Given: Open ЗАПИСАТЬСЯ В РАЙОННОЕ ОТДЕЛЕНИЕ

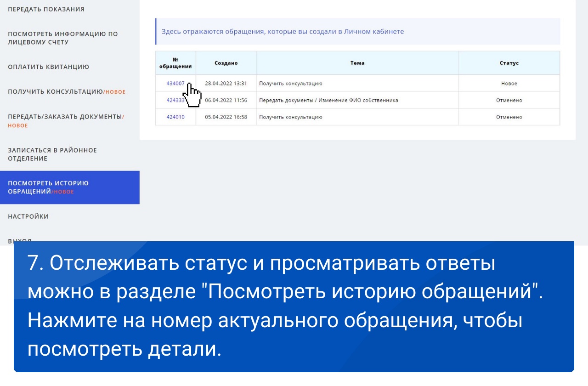Looking at the screenshot, I should [x=52, y=154].
